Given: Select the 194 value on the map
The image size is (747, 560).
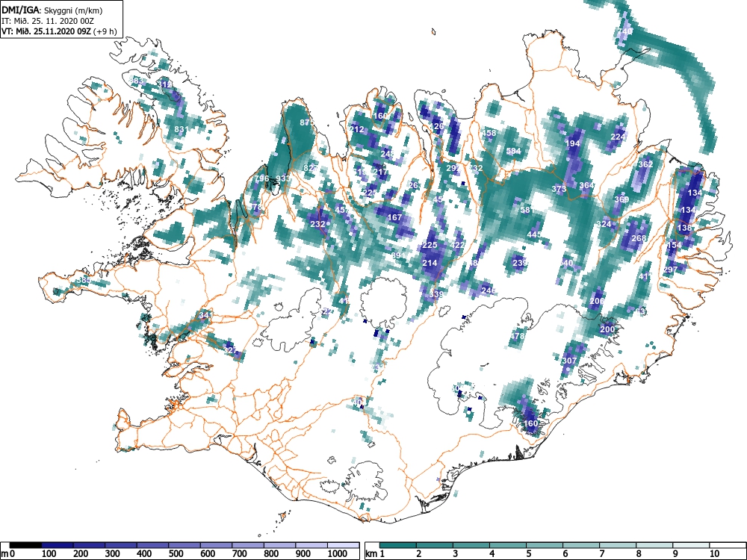Looking at the screenshot, I should [573, 143].
